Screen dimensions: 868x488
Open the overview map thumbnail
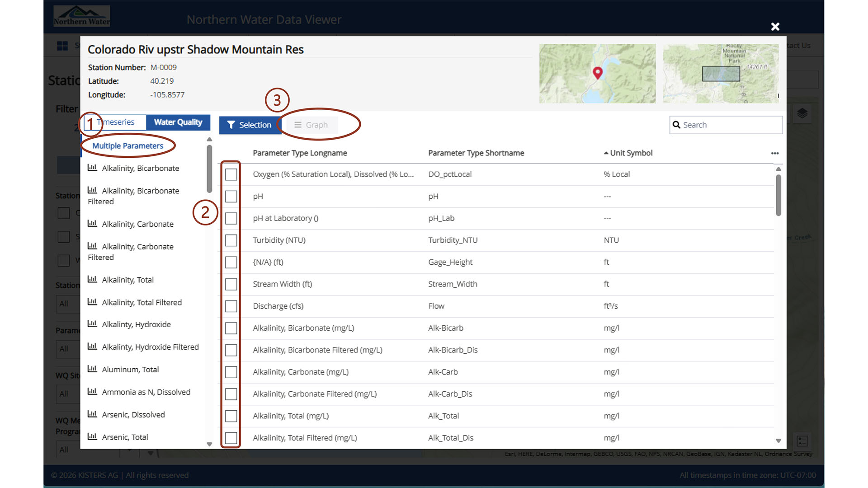[x=721, y=74]
